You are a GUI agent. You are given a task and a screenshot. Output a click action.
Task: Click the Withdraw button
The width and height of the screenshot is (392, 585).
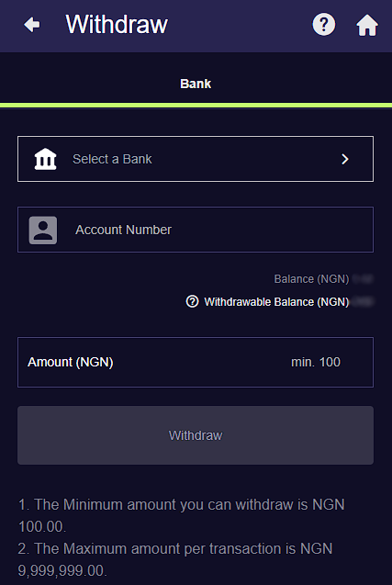tap(196, 435)
